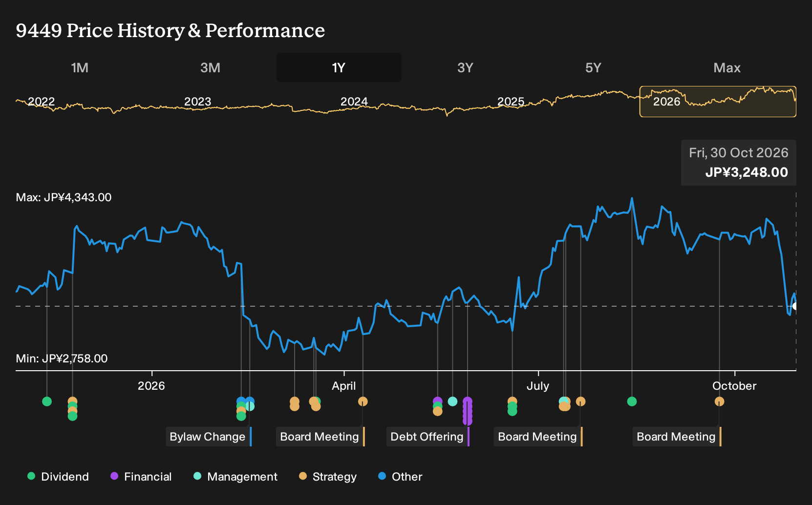The image size is (812, 505).
Task: Open the Board Meeting label below April
Action: tap(321, 437)
